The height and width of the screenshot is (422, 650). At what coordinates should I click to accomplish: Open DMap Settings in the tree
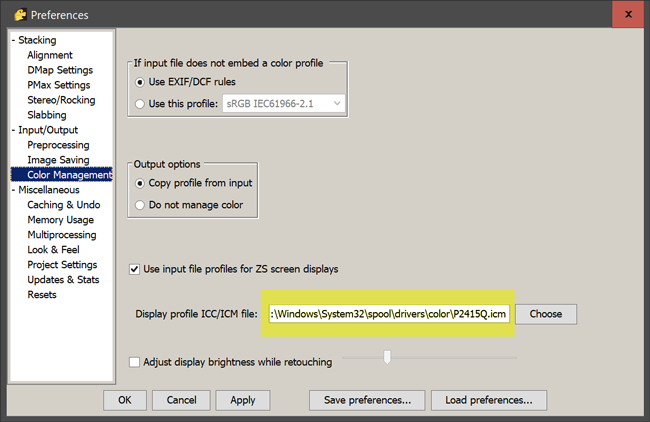(x=60, y=70)
